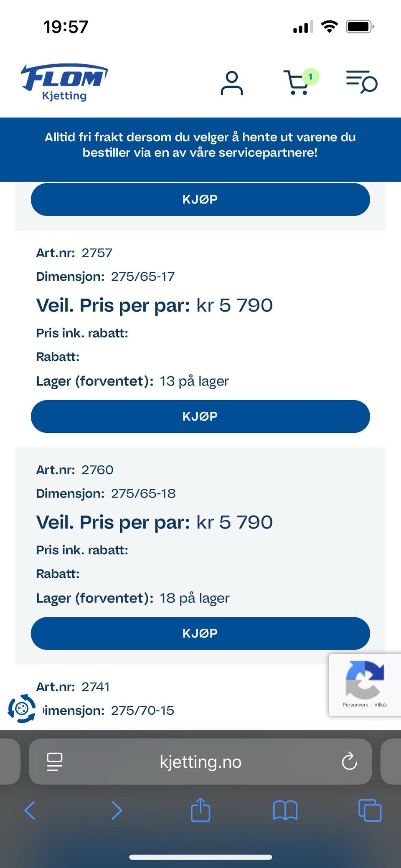
Task: Click KJØP for article 2760
Action: 200,633
